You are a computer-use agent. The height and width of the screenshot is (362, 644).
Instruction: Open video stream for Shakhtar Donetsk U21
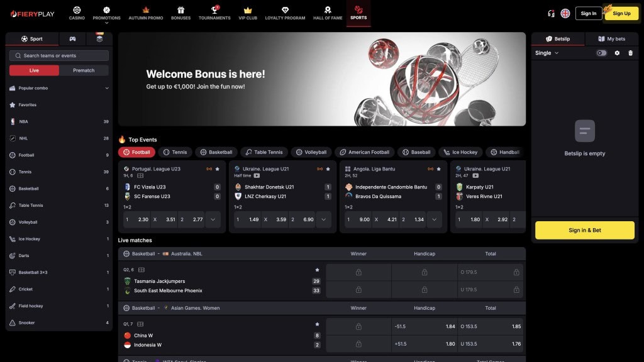(257, 176)
